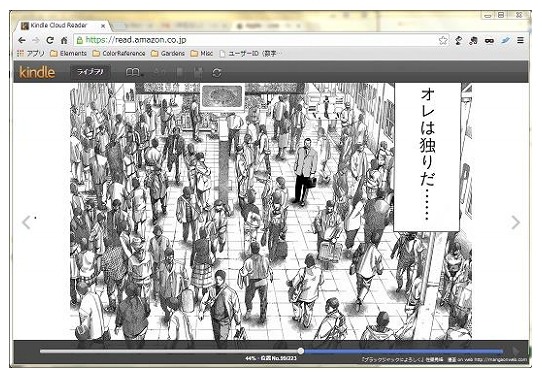The image size is (542, 379).
Task: Click the browser Forward arrow
Action: (x=36, y=40)
